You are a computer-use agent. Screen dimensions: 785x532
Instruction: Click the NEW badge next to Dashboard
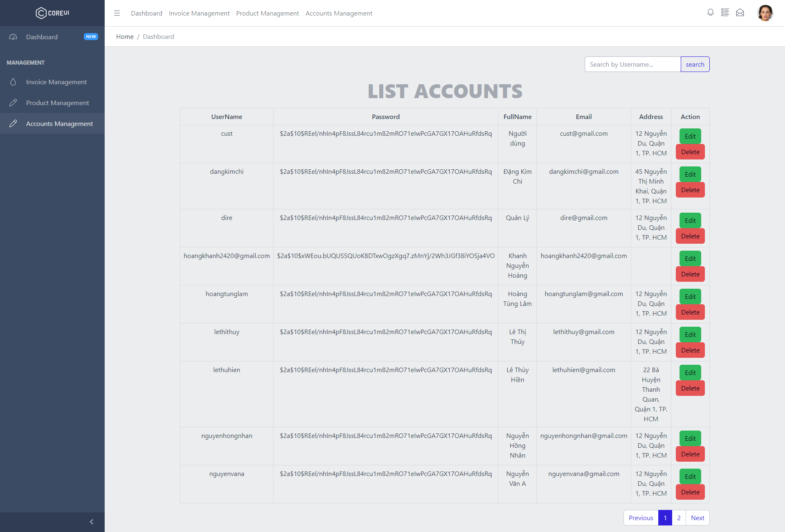coord(91,37)
